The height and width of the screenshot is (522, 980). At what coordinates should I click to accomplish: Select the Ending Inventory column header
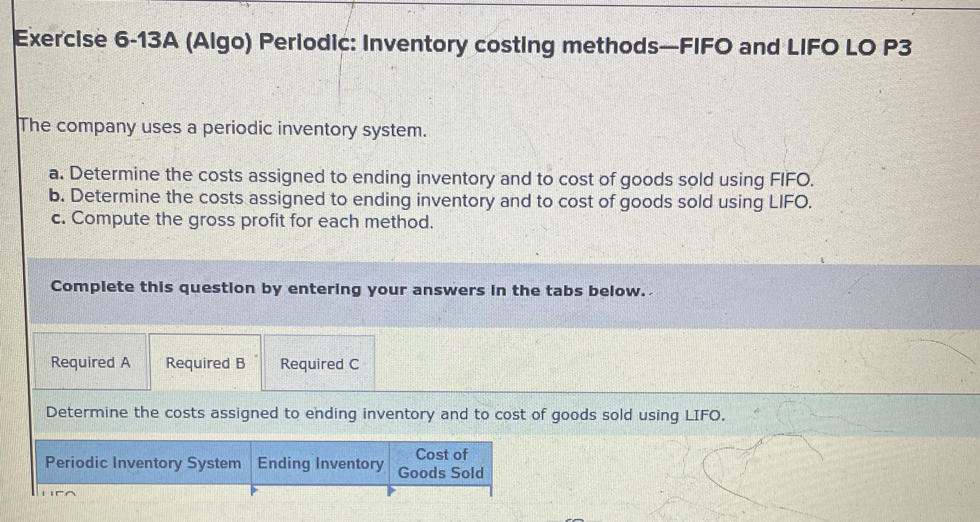tap(321, 463)
